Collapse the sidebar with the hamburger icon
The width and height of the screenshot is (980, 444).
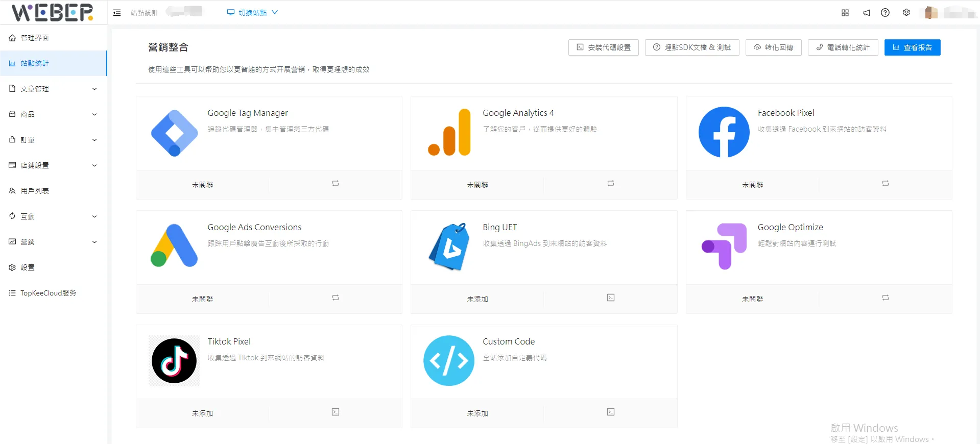pyautogui.click(x=117, y=13)
